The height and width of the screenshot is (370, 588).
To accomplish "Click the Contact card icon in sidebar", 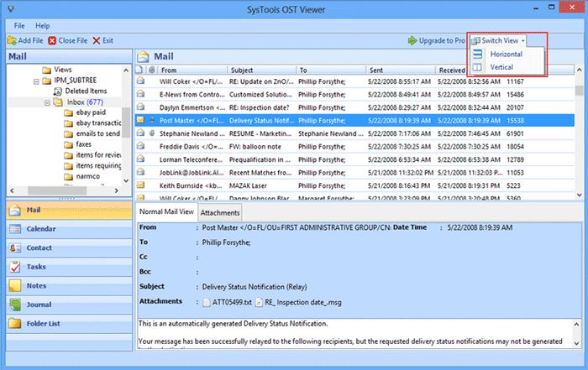I will 15,248.
